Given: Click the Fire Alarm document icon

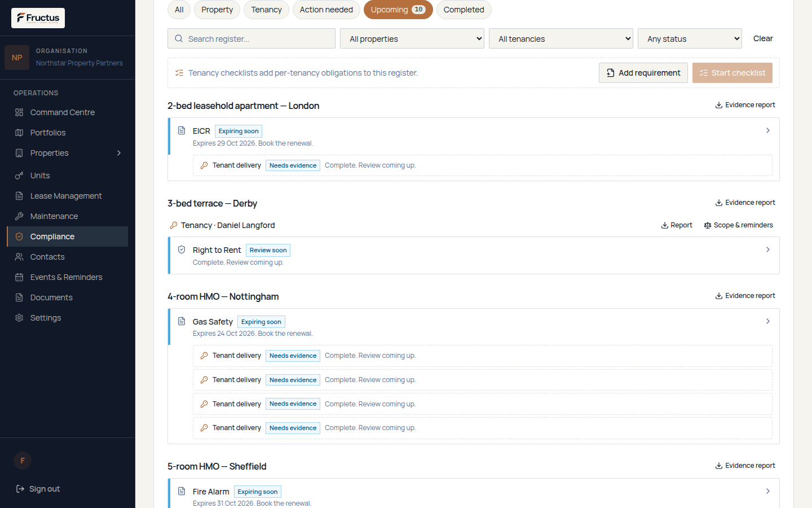Looking at the screenshot, I should click(x=182, y=491).
